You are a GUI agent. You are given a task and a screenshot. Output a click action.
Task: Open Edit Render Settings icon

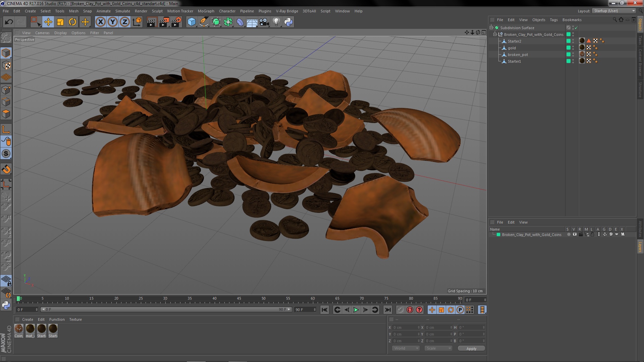click(176, 22)
